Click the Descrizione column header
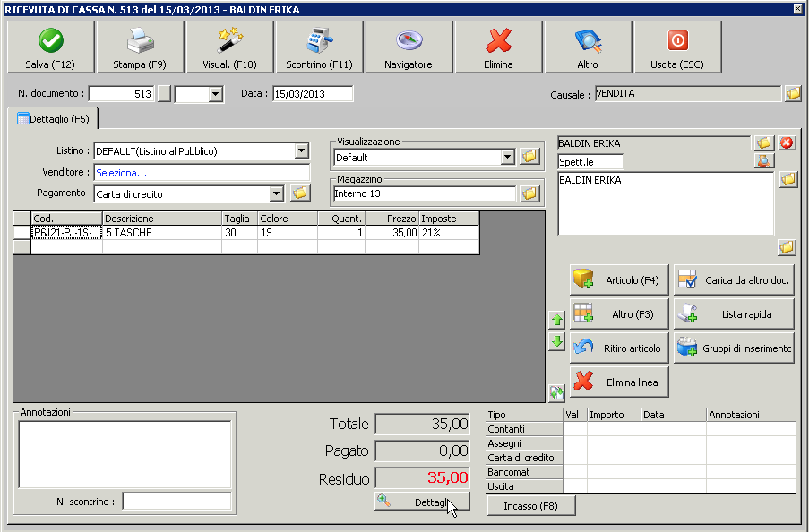The width and height of the screenshot is (809, 532). pyautogui.click(x=162, y=219)
